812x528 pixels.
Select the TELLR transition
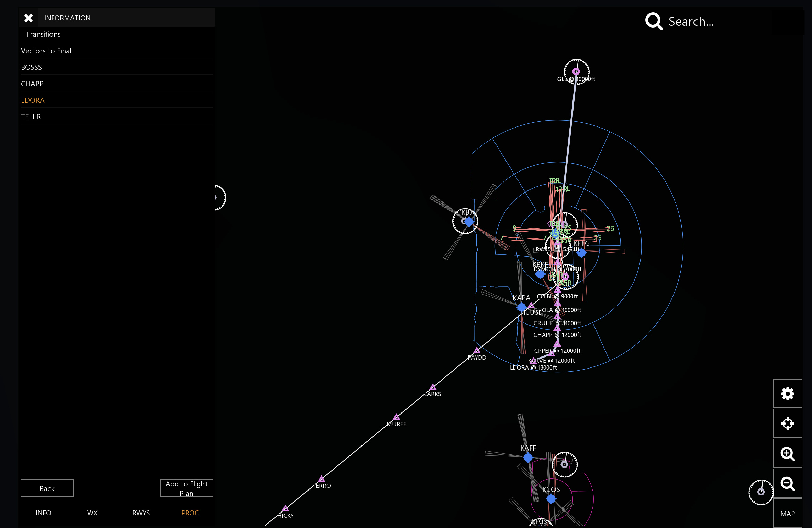coord(117,117)
